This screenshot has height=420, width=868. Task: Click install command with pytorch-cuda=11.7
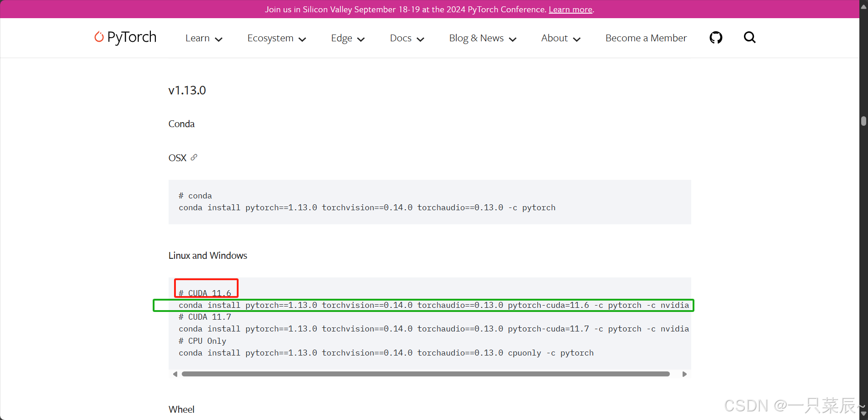coord(434,329)
